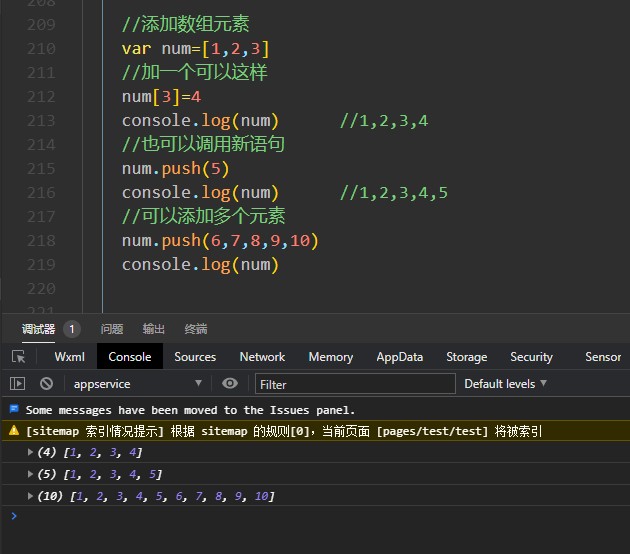The image size is (630, 554).
Task: Click the console prompt arrow
Action: tap(14, 516)
